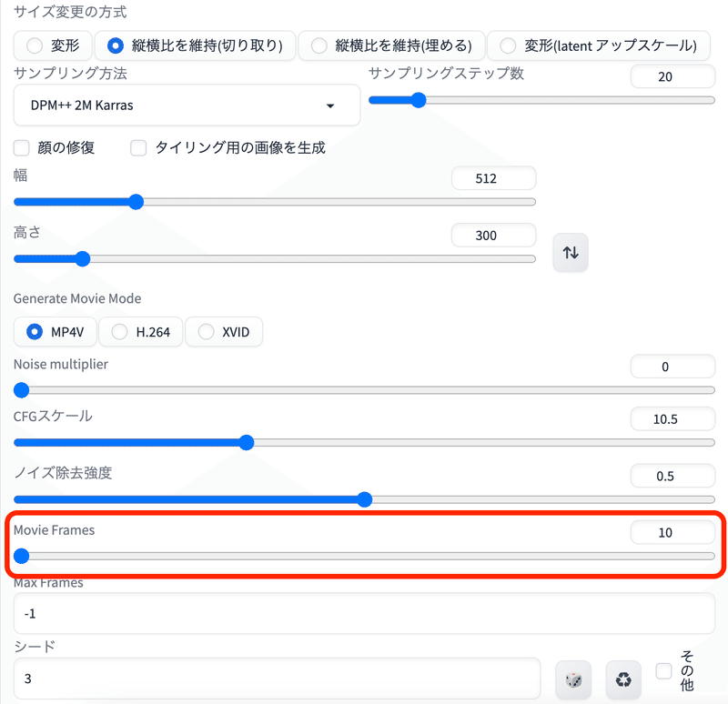Choose the MP4V movie mode
The width and height of the screenshot is (728, 704).
[55, 332]
